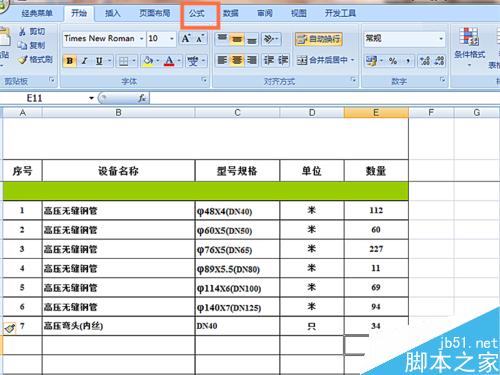Screen dimensions: 500x375
Task: Select bottom vertical align icon
Action: pos(252,39)
